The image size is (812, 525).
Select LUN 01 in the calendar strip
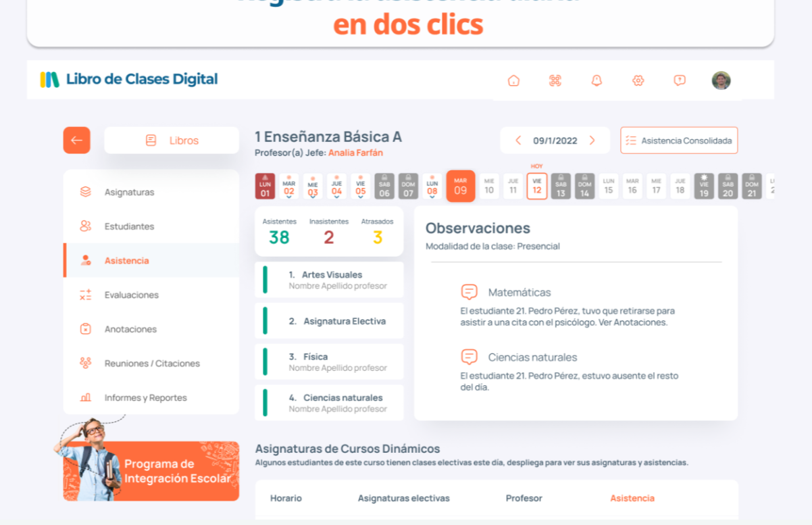click(265, 186)
